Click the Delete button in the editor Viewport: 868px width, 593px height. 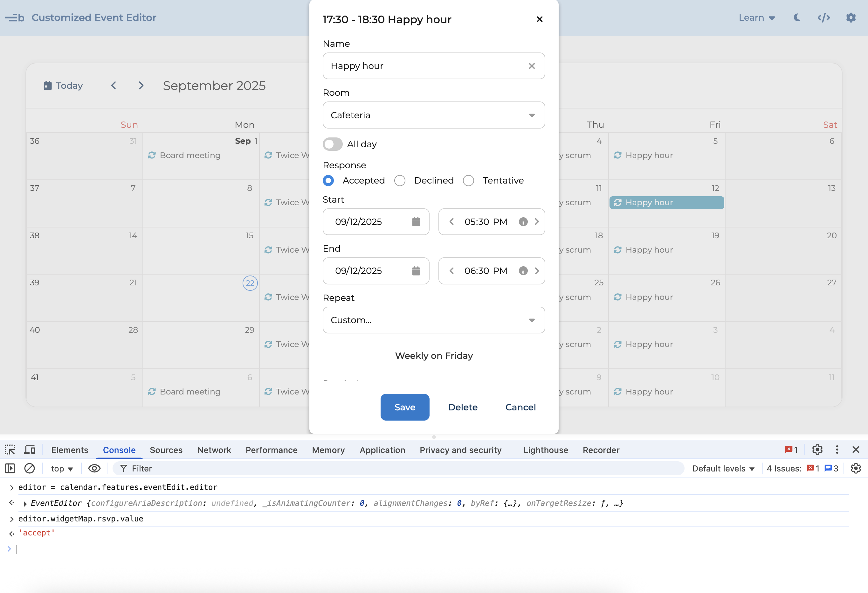point(462,407)
